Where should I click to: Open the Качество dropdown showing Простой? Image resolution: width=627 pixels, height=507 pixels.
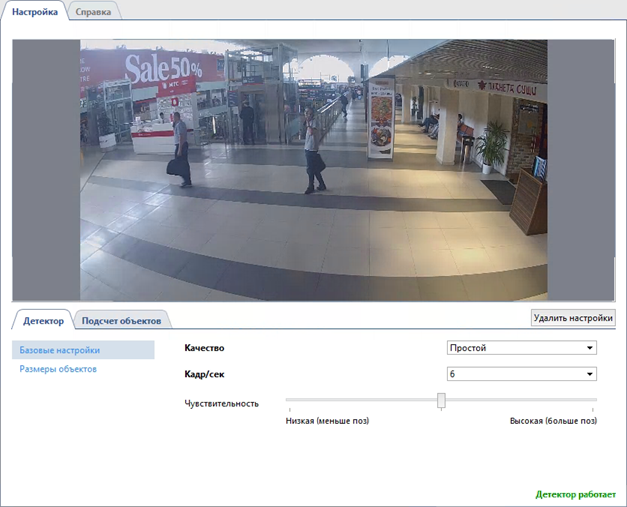point(521,348)
